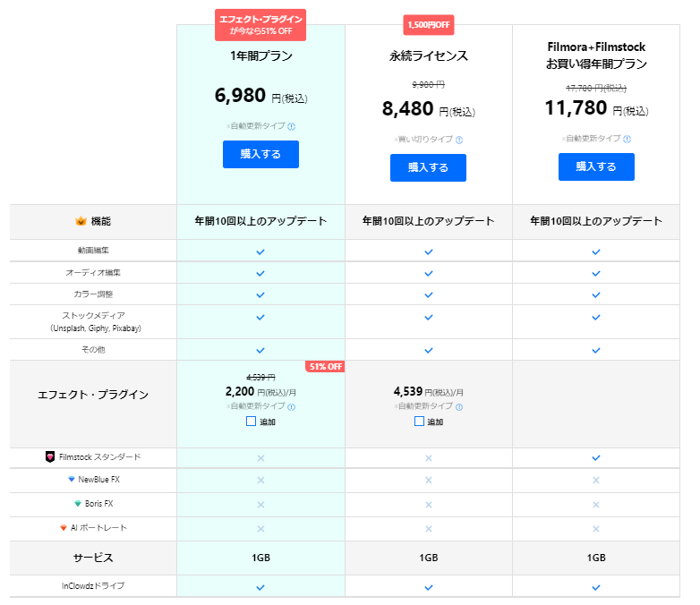Click the 2,200 円/月 plugin price
Viewport: 700px width, 605px height.
tap(260, 392)
